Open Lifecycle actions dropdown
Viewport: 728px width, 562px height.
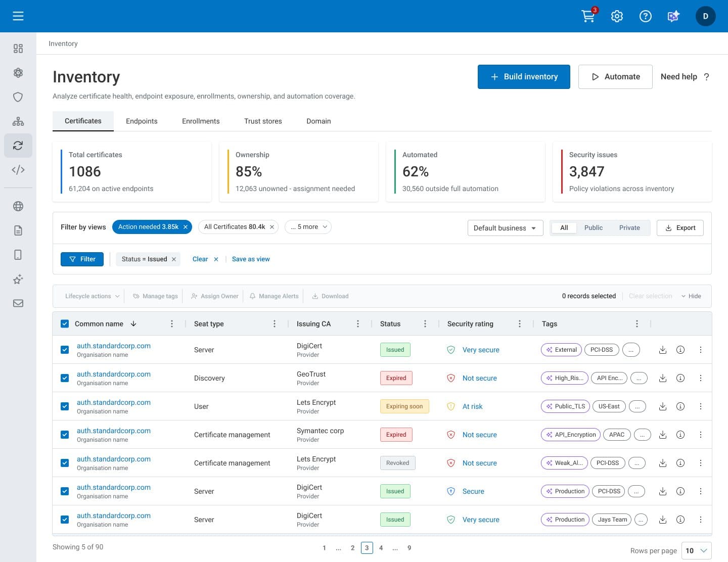coord(92,296)
